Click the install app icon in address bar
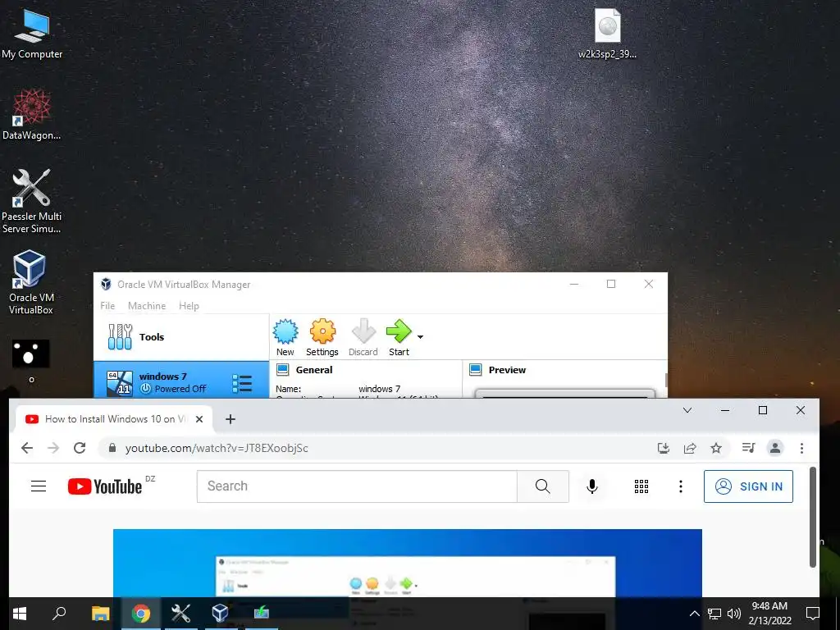Screen dimensions: 840x630 tap(664, 448)
